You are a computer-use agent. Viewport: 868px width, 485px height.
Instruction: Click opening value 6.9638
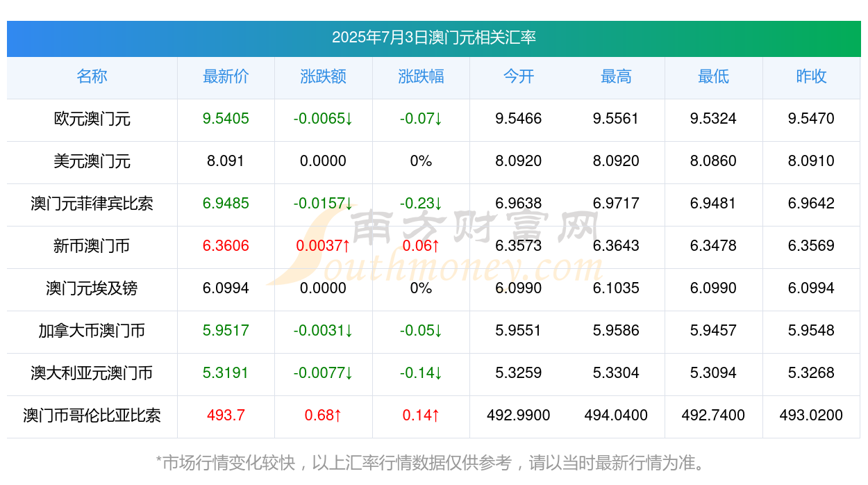519,204
